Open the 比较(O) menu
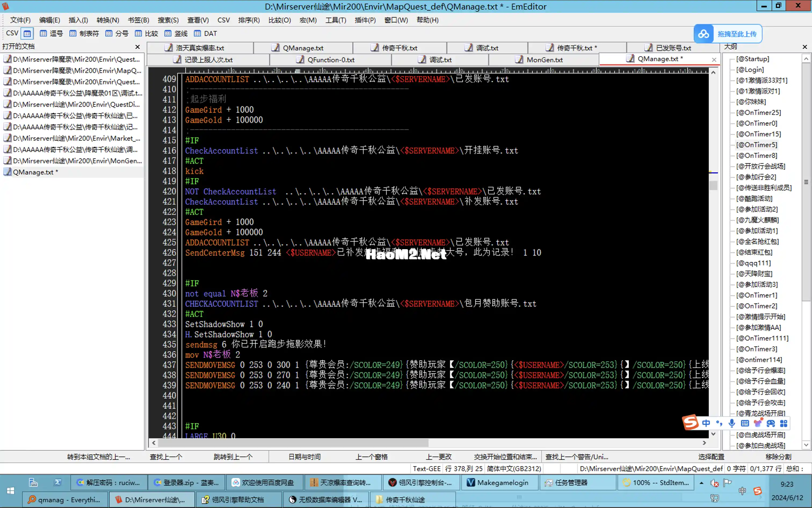Viewport: 812px width, 508px height. point(280,20)
